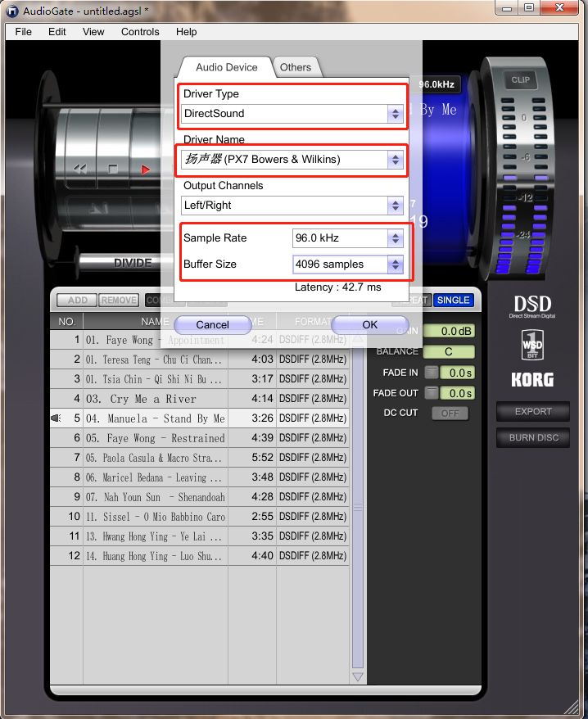Screen dimensions: 588x719
Task: Click the NO. column header
Action: pos(66,322)
